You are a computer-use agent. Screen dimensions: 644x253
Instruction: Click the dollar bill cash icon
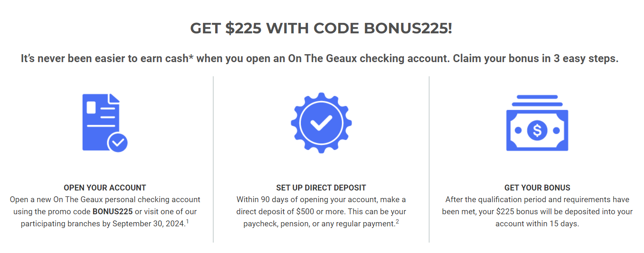click(x=537, y=123)
